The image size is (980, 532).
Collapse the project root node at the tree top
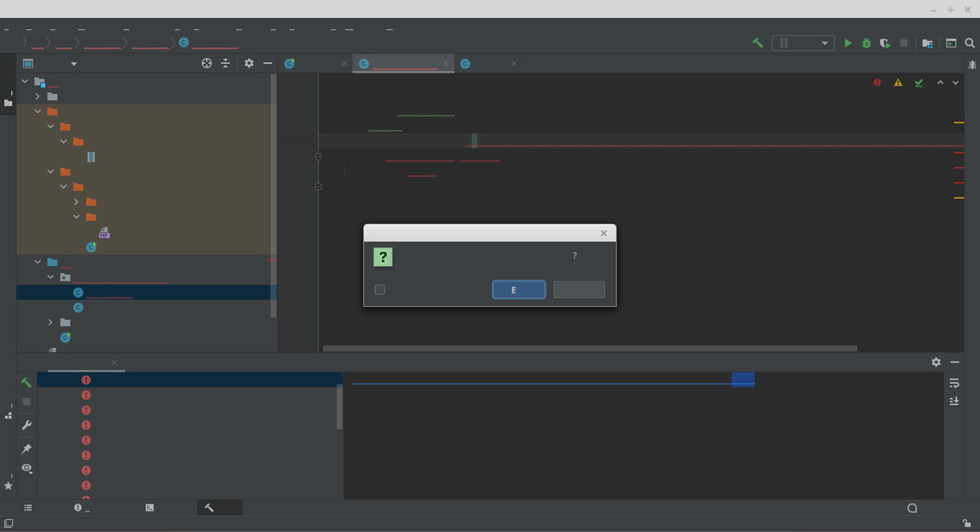click(24, 82)
